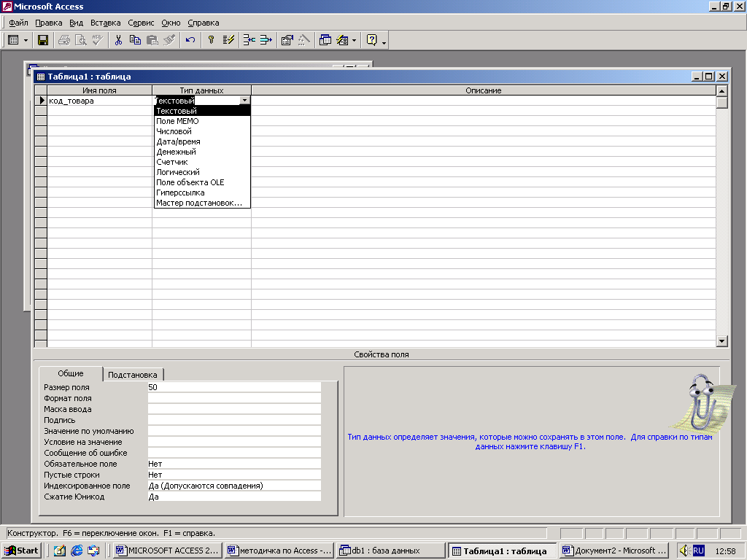
Task: Click the Значение по умолчанию input box
Action: [234, 431]
